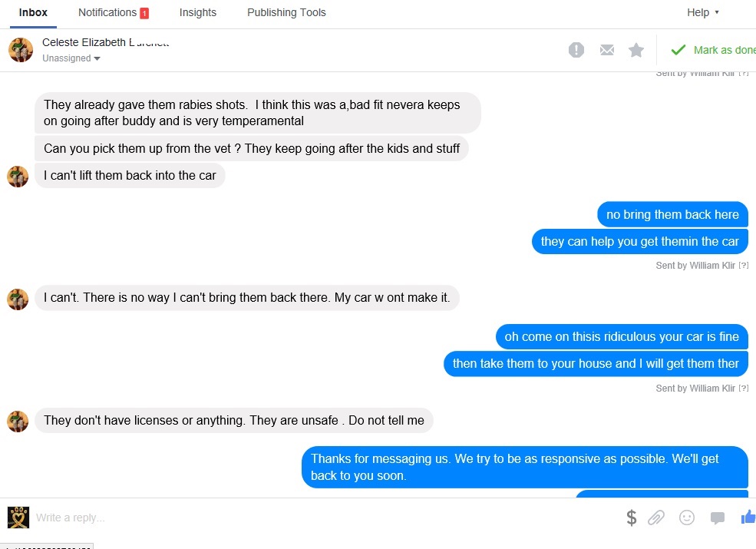Open the emoji picker smiley icon
Viewport: 756px width, 549px height.
(687, 518)
